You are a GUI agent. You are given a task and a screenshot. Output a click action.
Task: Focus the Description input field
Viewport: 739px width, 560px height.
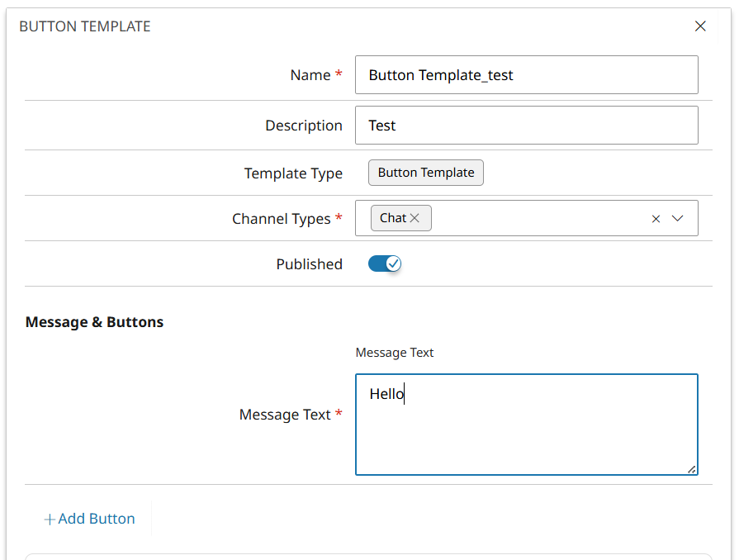[527, 126]
